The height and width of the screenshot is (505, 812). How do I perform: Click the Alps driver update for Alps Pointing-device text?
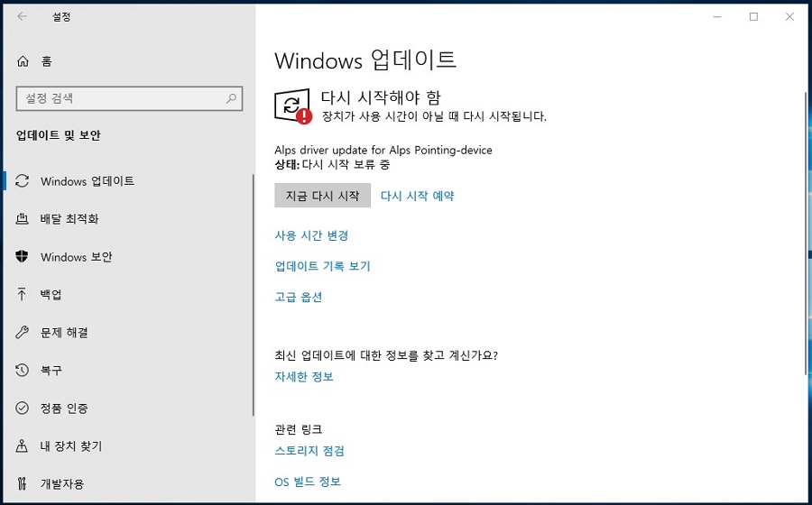tap(383, 150)
